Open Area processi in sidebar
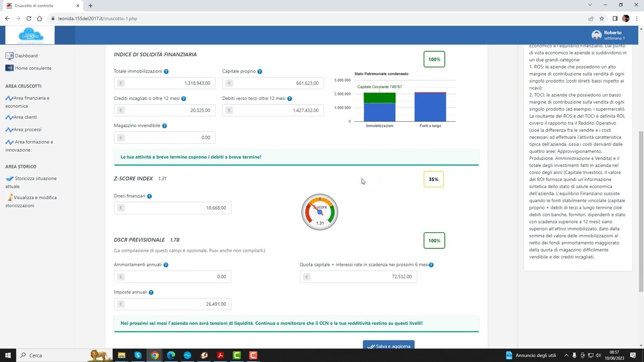 (x=27, y=130)
